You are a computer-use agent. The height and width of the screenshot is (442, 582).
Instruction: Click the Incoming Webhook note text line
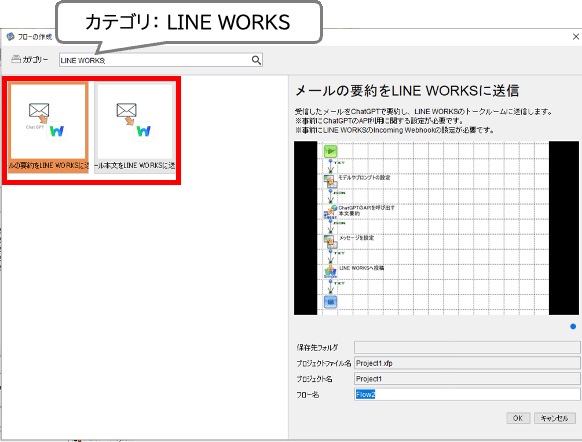[x=394, y=130]
